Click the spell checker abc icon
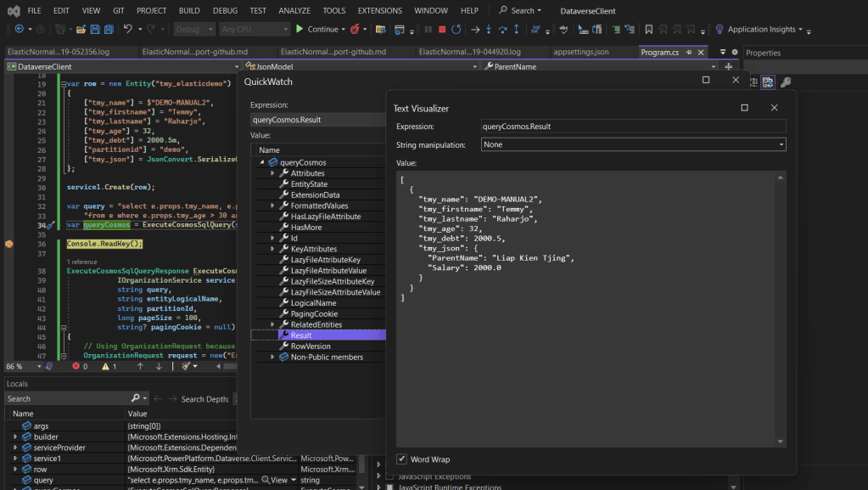The width and height of the screenshot is (868, 490). [563, 30]
